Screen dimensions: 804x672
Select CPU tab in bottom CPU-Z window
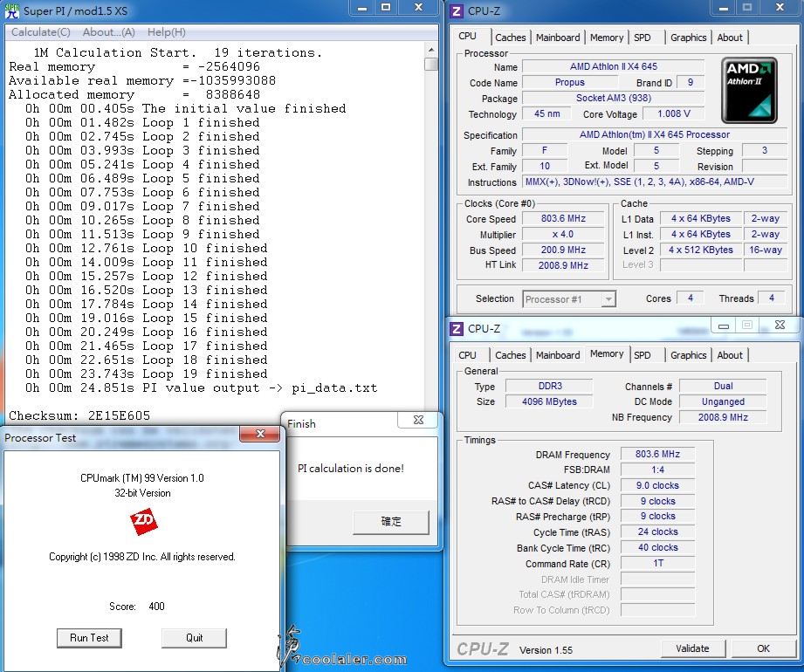tap(467, 355)
